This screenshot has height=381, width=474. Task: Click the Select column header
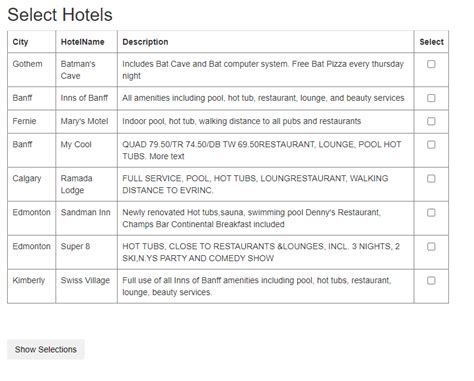click(x=431, y=42)
